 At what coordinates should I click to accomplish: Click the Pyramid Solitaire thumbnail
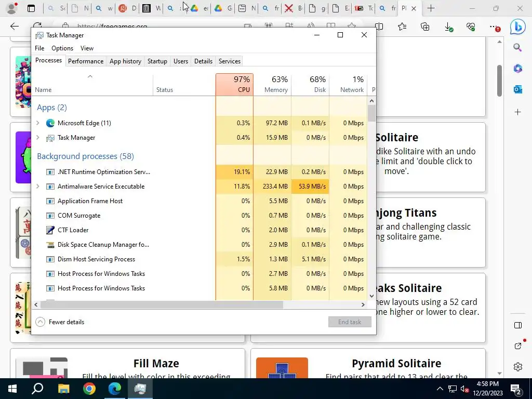282,368
